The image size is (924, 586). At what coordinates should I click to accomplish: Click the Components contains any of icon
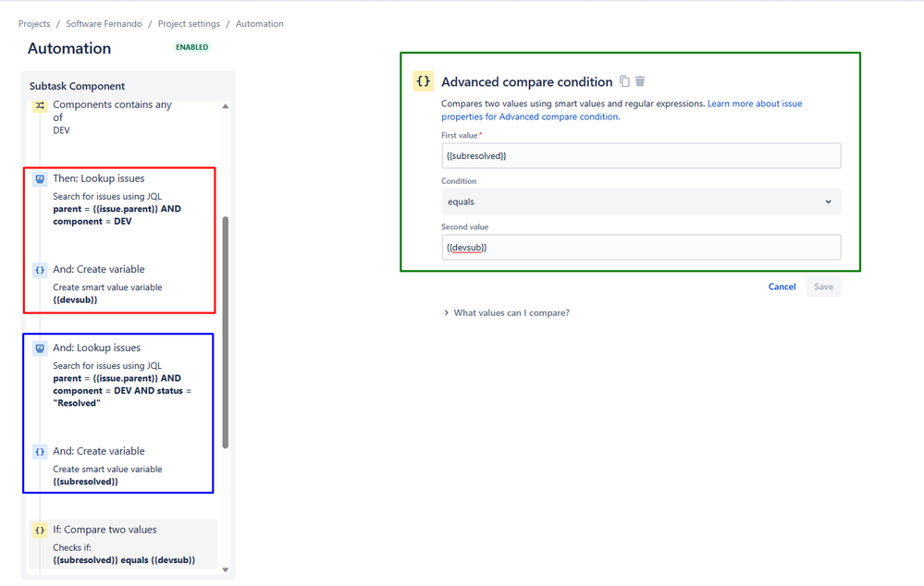tap(40, 106)
